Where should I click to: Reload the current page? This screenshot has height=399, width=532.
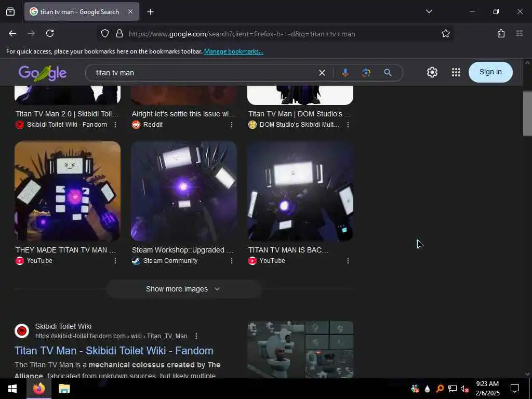50,33
